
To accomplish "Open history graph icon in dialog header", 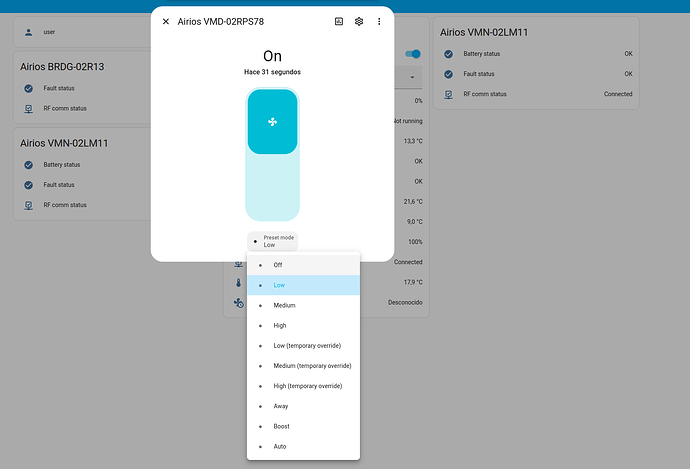I will click(x=339, y=22).
